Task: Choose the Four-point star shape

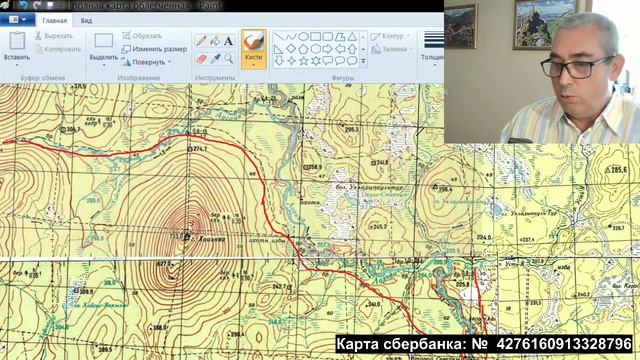Action: (x=291, y=61)
